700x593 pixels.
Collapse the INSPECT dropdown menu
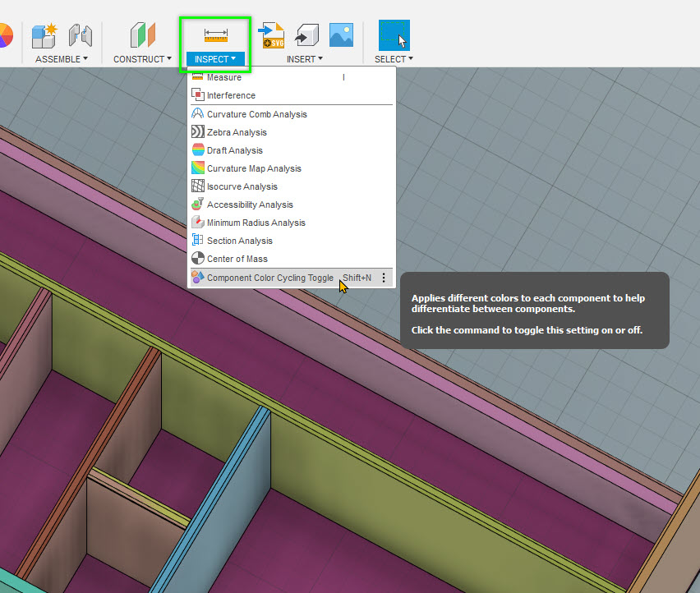click(215, 59)
